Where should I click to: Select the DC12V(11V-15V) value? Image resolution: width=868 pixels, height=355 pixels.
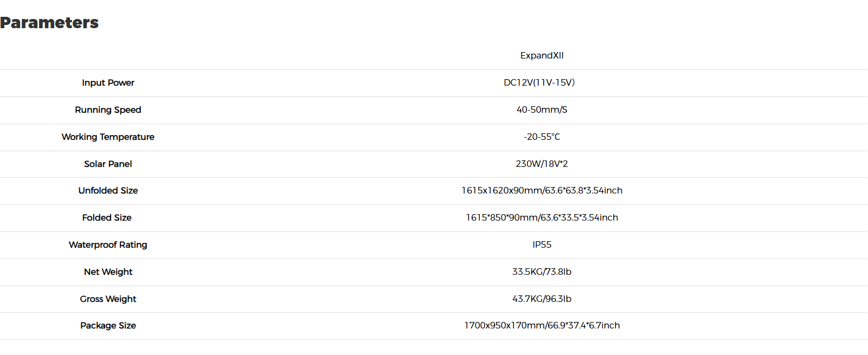coord(539,82)
